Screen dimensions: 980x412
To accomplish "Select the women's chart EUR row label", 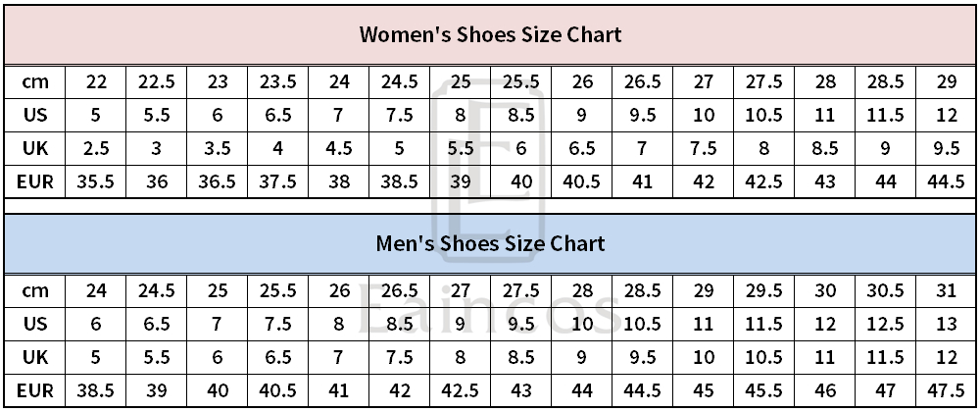I will click(x=35, y=181).
